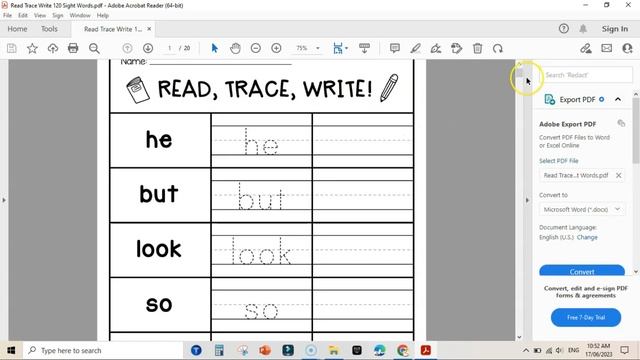This screenshot has width=640, height=360.
Task: Send file by email envelope icon
Action: [607, 48]
